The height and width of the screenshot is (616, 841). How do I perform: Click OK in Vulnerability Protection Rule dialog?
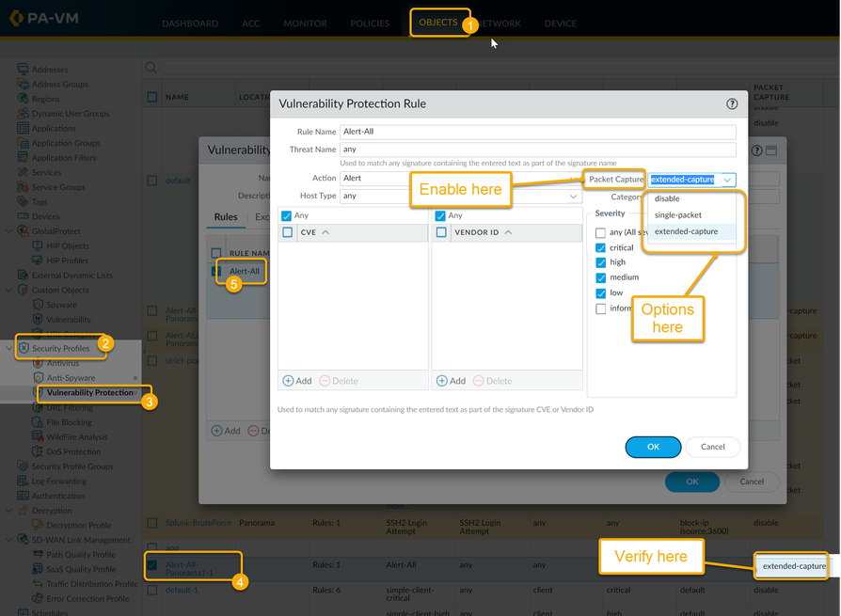(653, 447)
